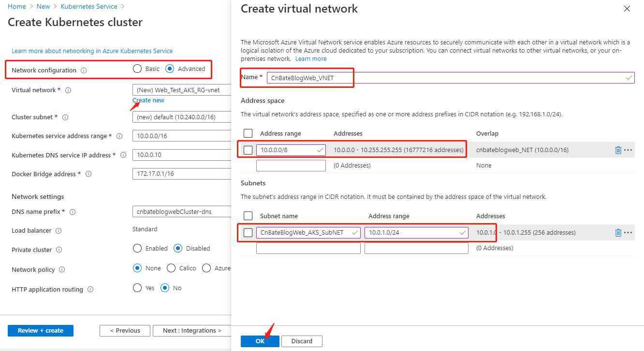The height and width of the screenshot is (351, 644).
Task: Click the info icon beside Load balancer
Action: pyautogui.click(x=59, y=231)
